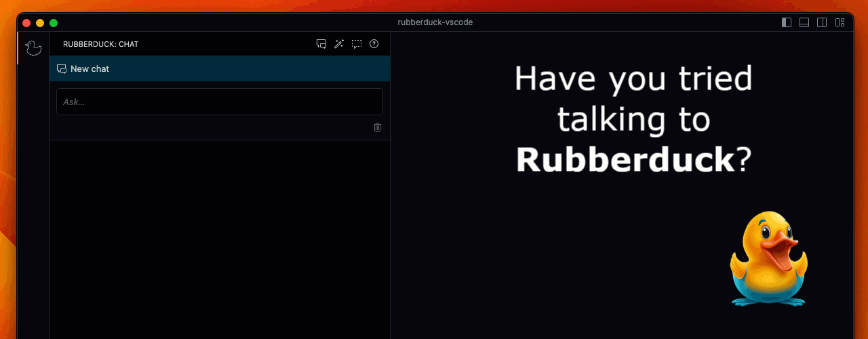Click the RUBBERDUCK: CHAT panel title
This screenshot has height=339, width=868.
pos(100,44)
